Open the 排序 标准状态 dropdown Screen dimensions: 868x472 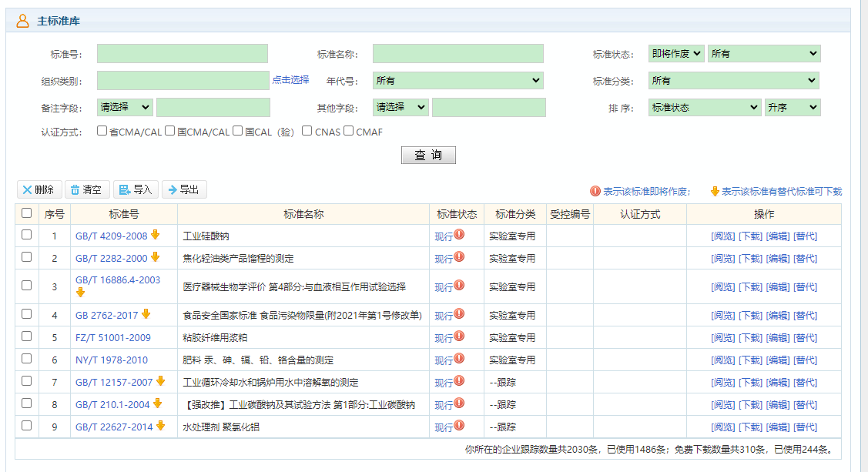(705, 107)
